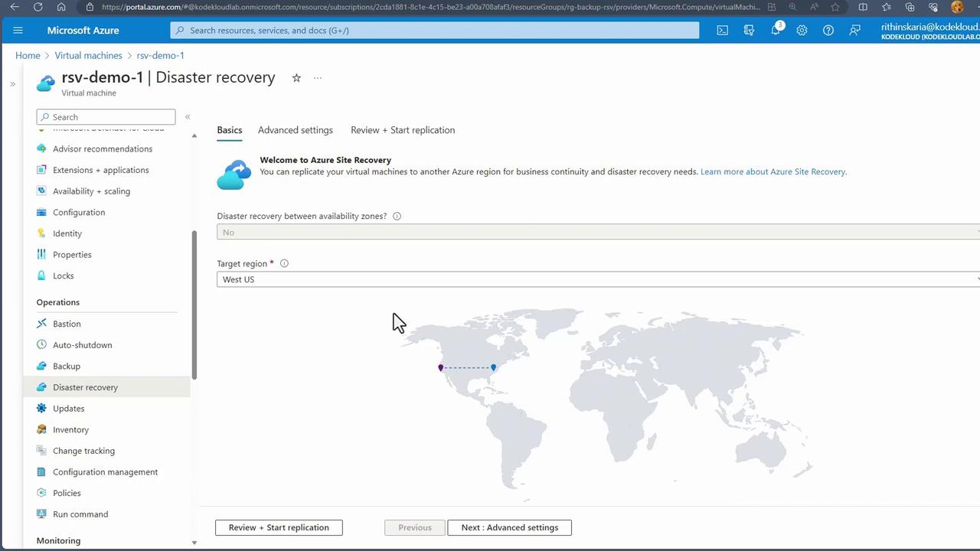Open the Azure portal hamburger menu
Image resolution: width=980 pixels, height=551 pixels.
point(18,31)
